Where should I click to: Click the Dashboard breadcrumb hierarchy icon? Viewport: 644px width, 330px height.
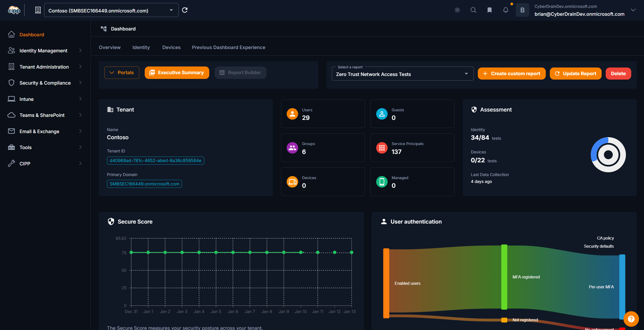click(103, 29)
